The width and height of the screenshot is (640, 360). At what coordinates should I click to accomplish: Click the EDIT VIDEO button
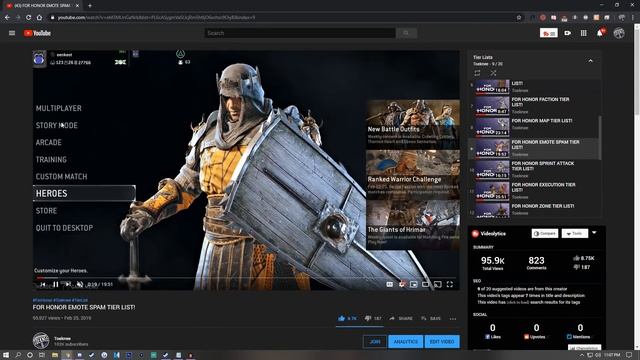(442, 342)
